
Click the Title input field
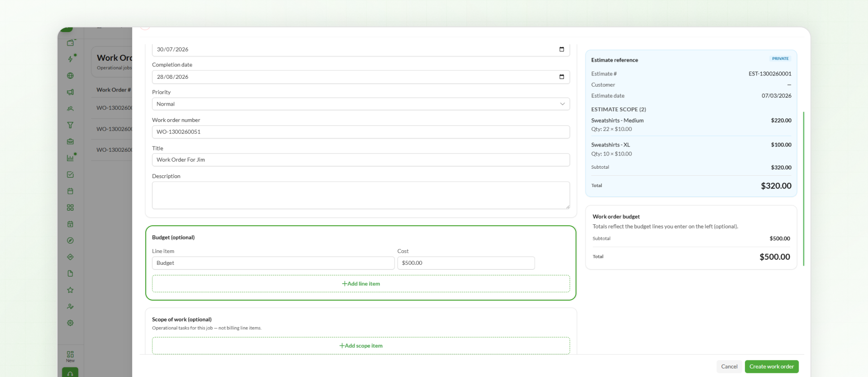pos(361,160)
